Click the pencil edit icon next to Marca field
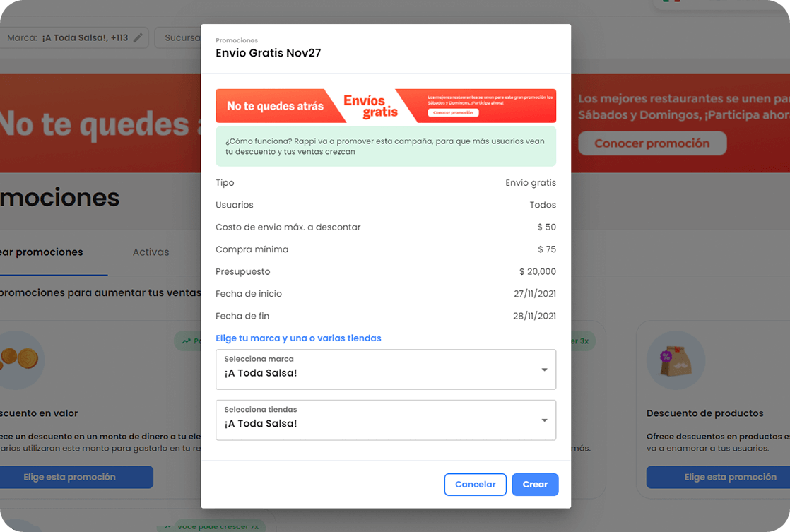Image resolution: width=790 pixels, height=532 pixels. tap(137, 37)
